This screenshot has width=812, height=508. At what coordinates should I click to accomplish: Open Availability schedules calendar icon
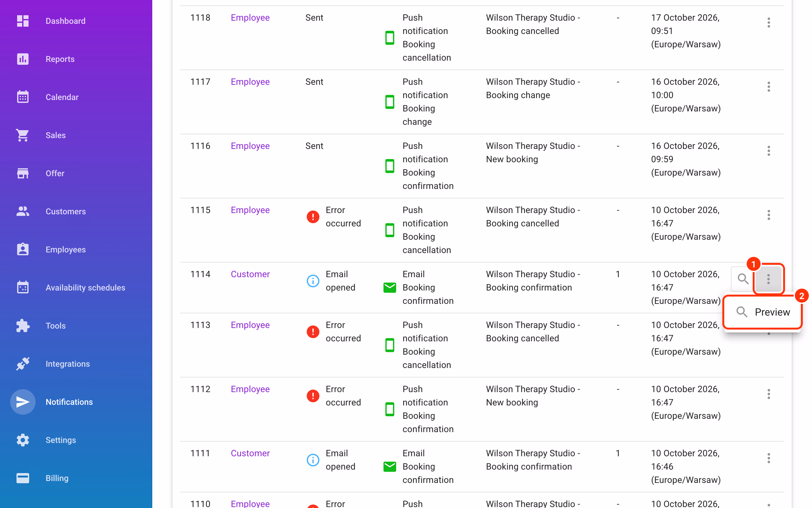pyautogui.click(x=23, y=287)
